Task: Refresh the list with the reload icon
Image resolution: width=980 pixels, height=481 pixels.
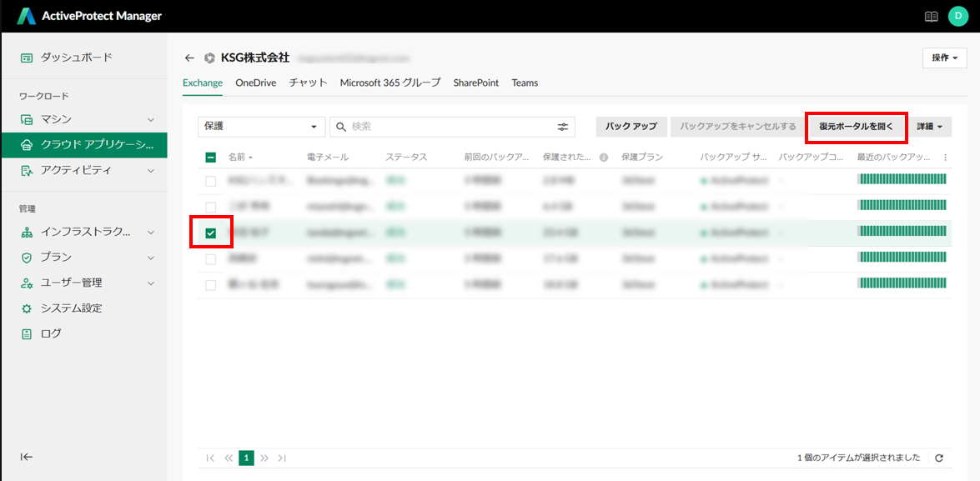Action: [939, 458]
